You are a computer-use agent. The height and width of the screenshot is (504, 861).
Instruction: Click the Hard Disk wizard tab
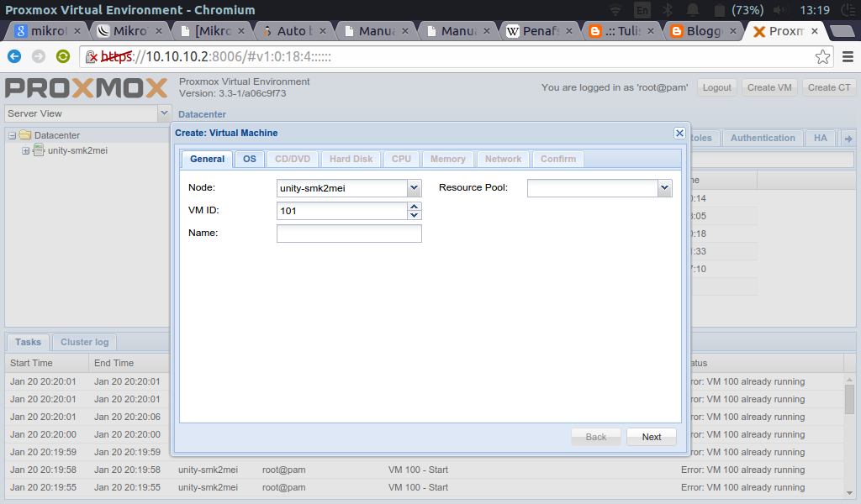pos(351,159)
